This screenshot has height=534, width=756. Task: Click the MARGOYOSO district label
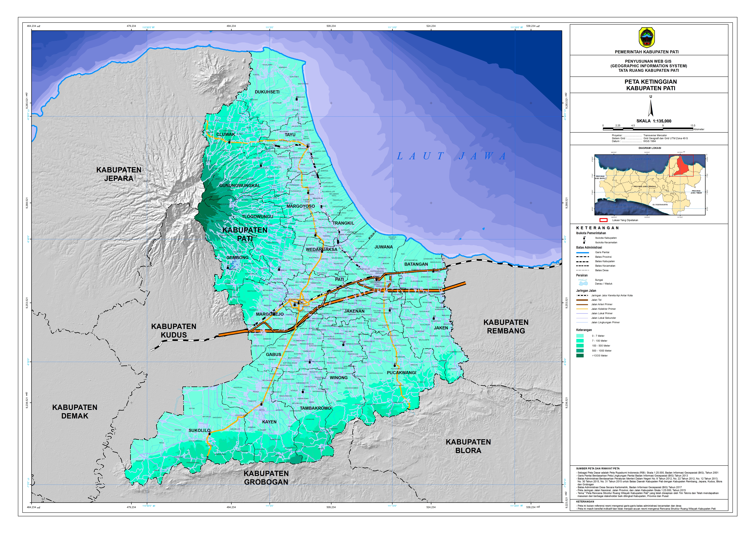coord(301,206)
